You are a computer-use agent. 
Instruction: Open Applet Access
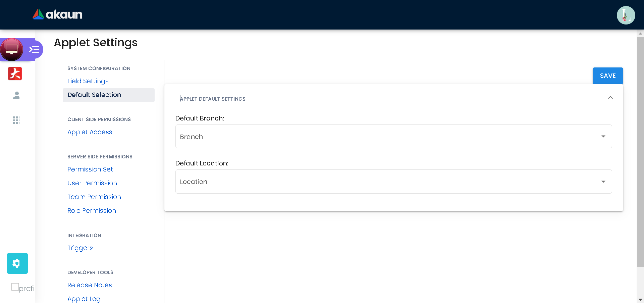tap(90, 132)
